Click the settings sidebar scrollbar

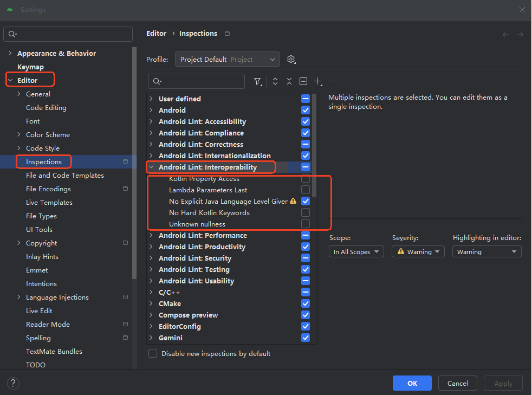(134, 163)
